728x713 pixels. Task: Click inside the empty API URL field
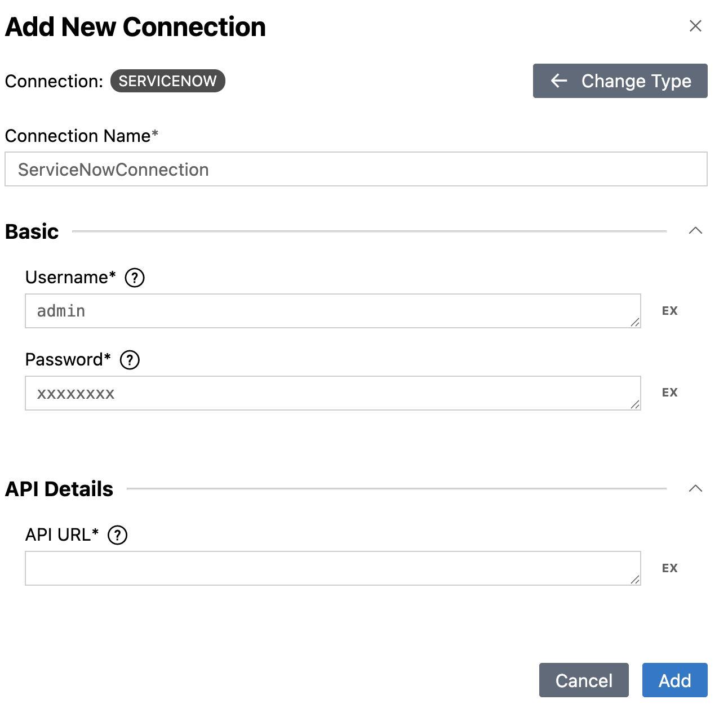pyautogui.click(x=332, y=568)
